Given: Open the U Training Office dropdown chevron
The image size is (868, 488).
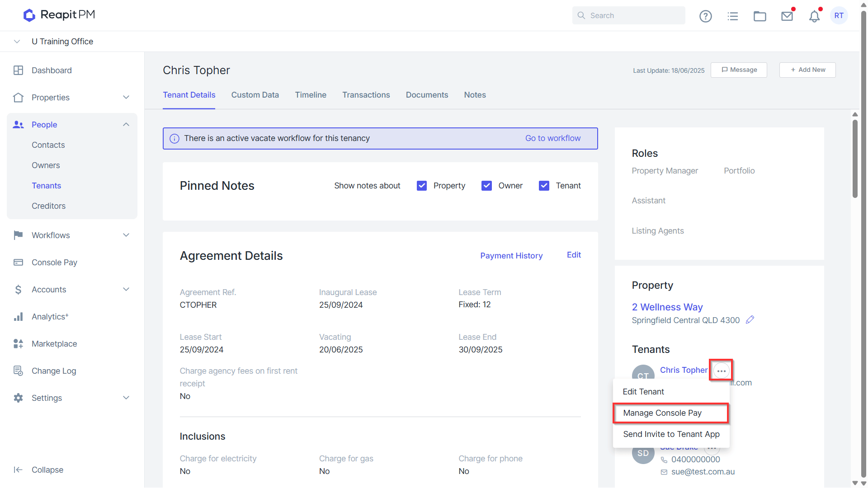Looking at the screenshot, I should [x=17, y=42].
